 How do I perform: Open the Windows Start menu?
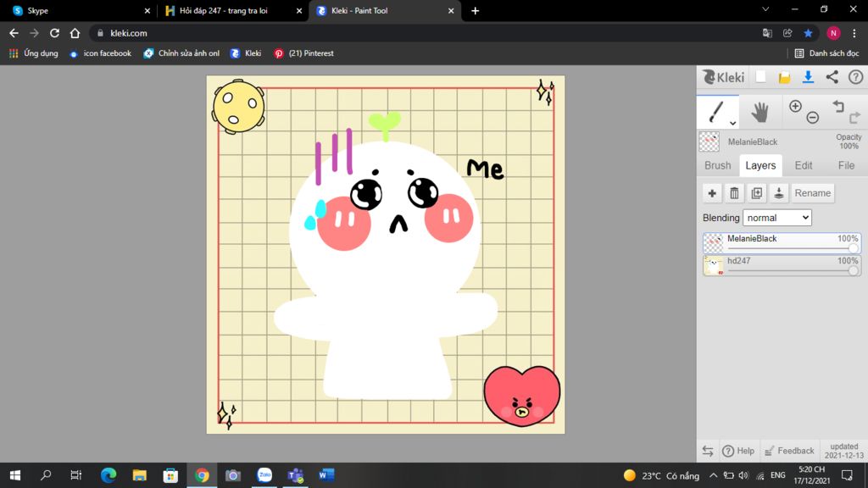[x=15, y=475]
